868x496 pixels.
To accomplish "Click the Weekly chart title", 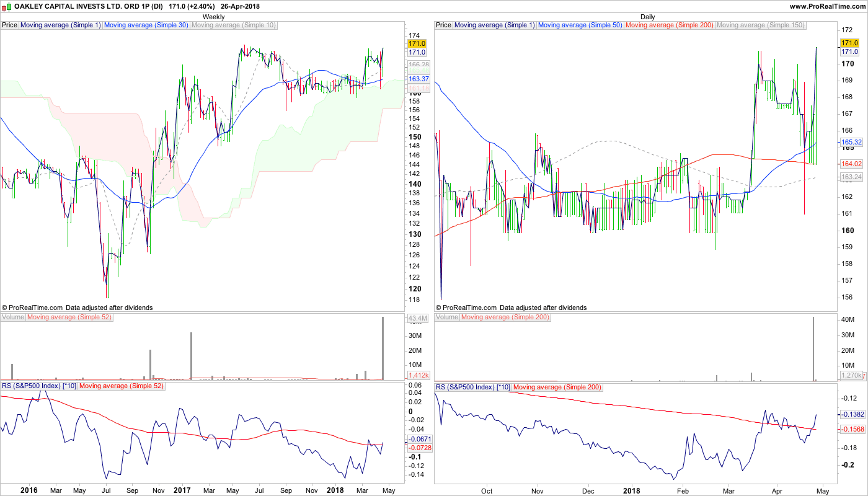I will pos(214,17).
